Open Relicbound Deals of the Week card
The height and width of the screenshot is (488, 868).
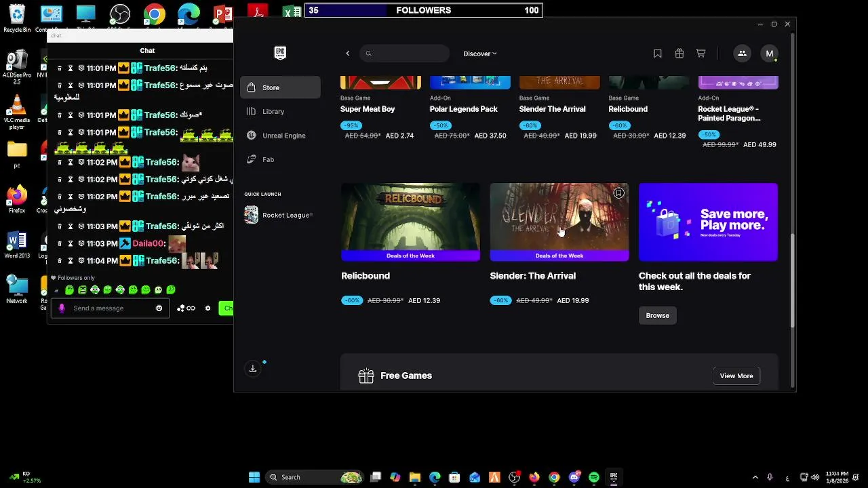click(410, 222)
